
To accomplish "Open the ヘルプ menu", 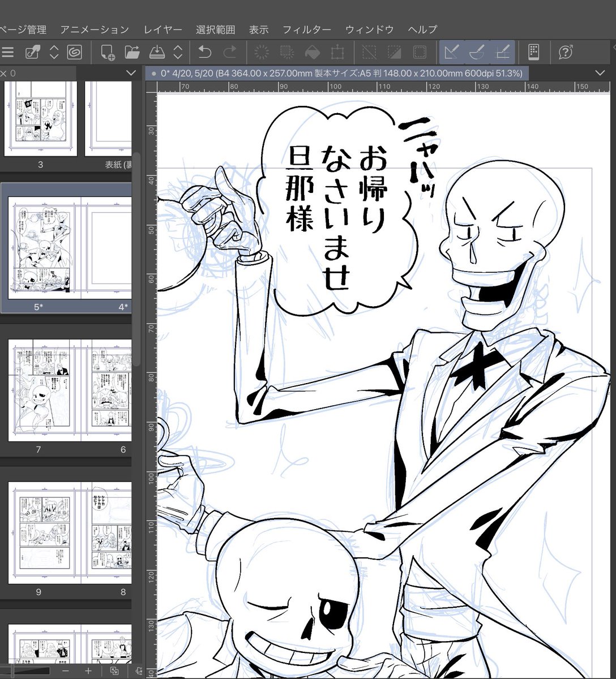I will (x=422, y=30).
